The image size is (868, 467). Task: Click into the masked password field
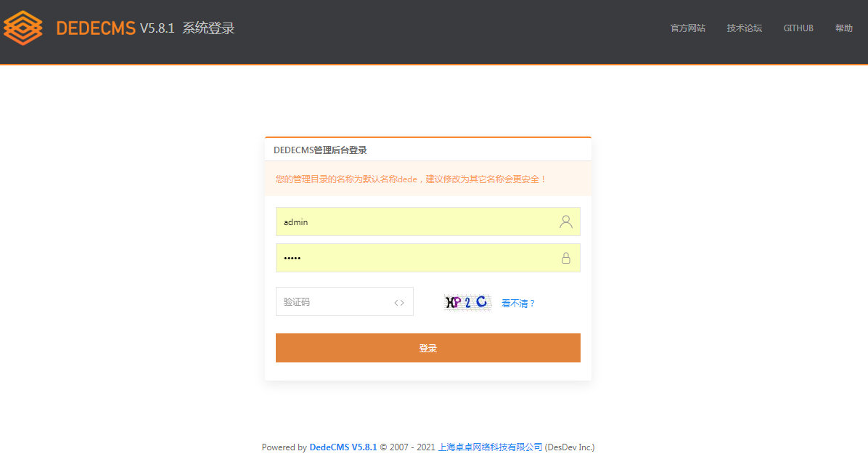coord(414,259)
